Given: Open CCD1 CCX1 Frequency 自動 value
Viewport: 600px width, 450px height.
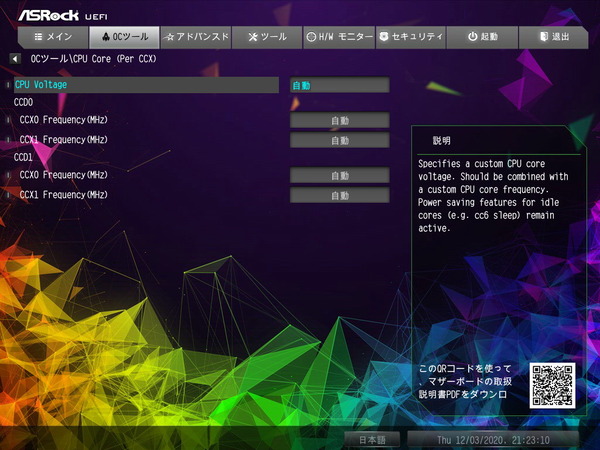Looking at the screenshot, I should point(339,195).
